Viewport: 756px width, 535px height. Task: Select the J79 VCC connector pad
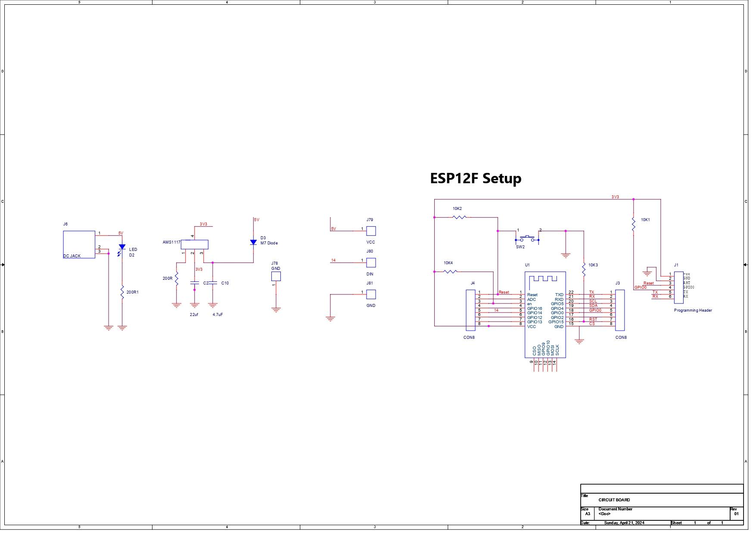371,231
